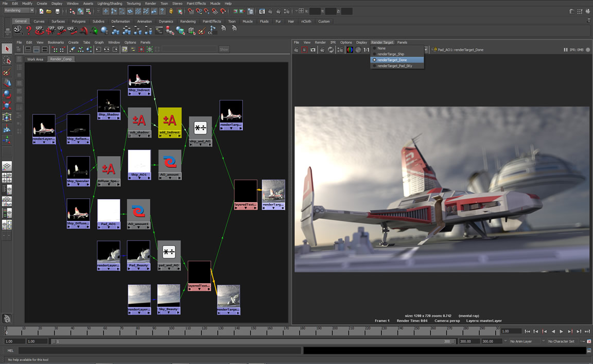Select the None render target option
This screenshot has width=593, height=364.
point(381,48)
